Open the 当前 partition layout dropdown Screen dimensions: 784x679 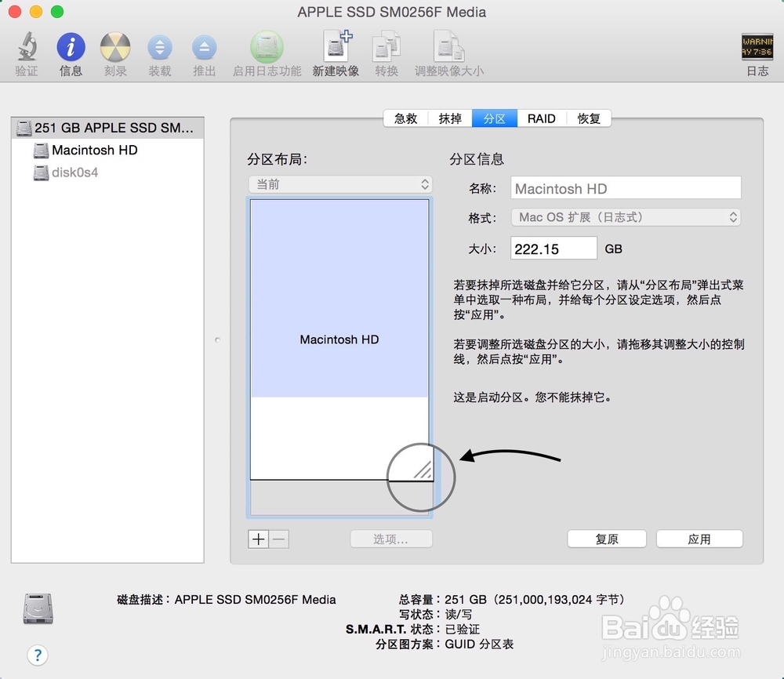click(339, 184)
